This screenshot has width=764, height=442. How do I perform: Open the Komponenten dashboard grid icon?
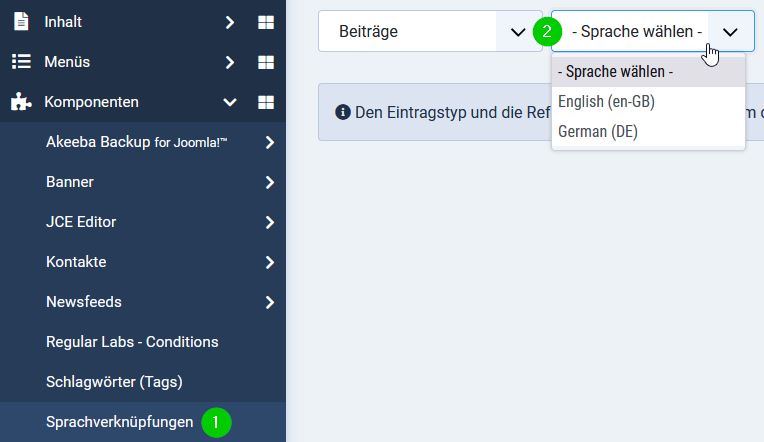point(265,102)
